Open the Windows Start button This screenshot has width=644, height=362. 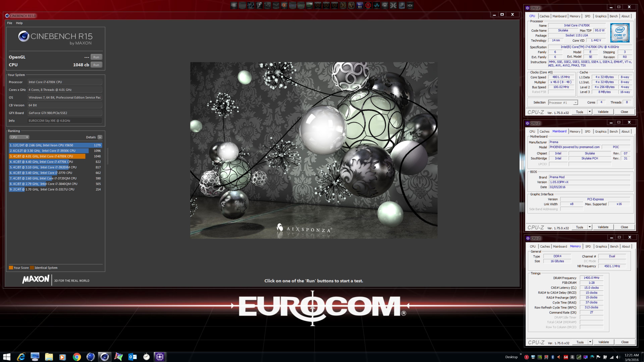[7, 357]
